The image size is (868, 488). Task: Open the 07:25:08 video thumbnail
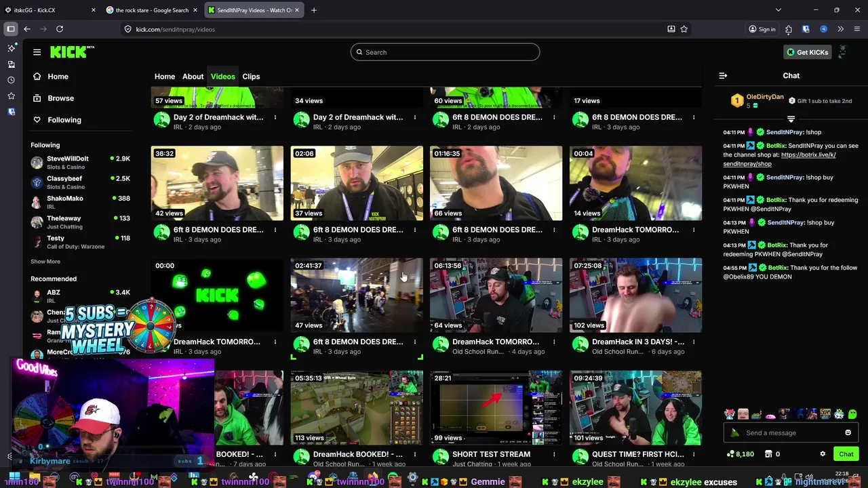pos(635,296)
